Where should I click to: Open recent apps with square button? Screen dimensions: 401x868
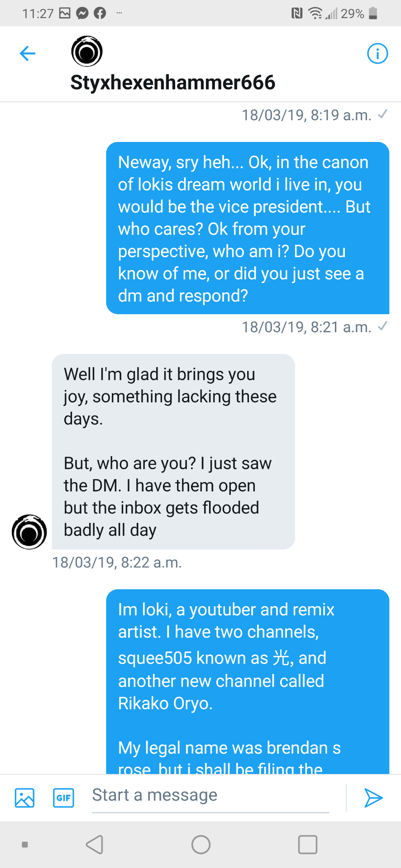click(x=307, y=844)
